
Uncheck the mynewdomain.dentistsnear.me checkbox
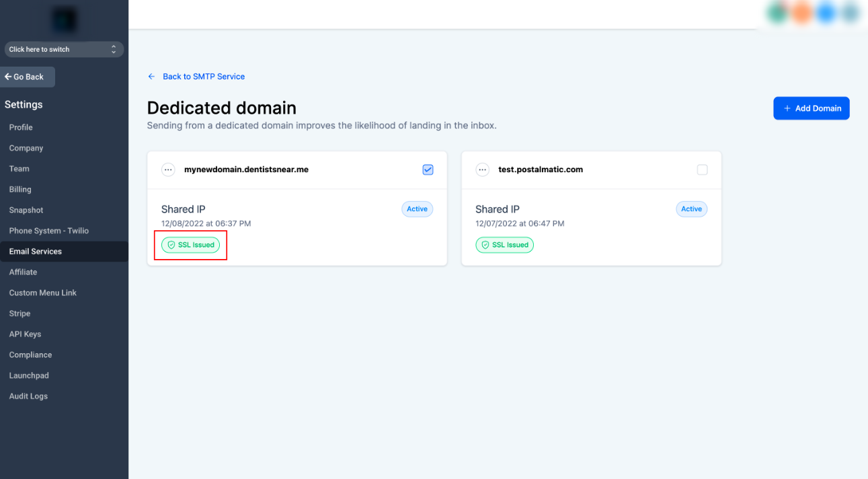point(428,170)
